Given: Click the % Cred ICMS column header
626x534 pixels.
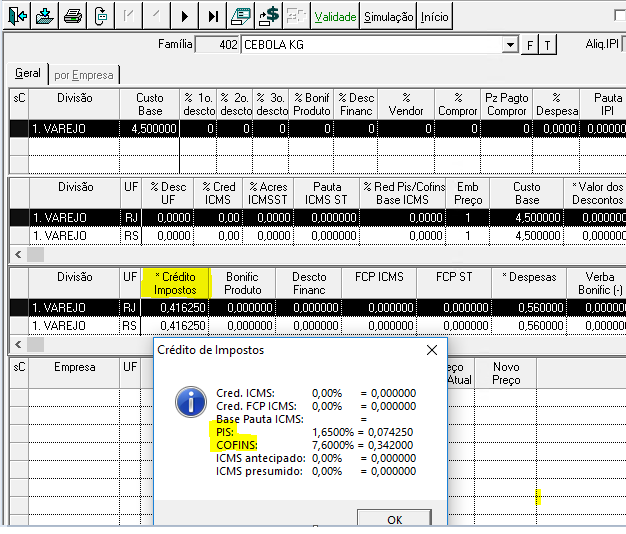Looking at the screenshot, I should click(x=218, y=193).
